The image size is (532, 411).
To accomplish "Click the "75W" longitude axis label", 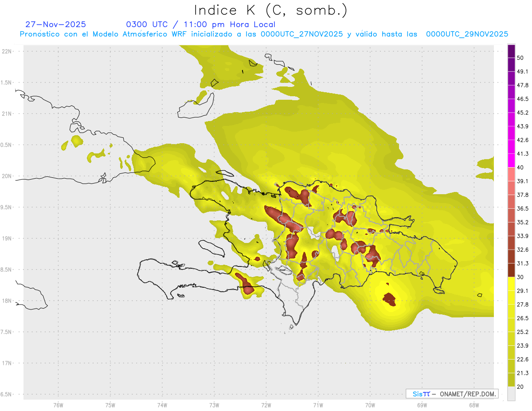I will pos(110,405).
